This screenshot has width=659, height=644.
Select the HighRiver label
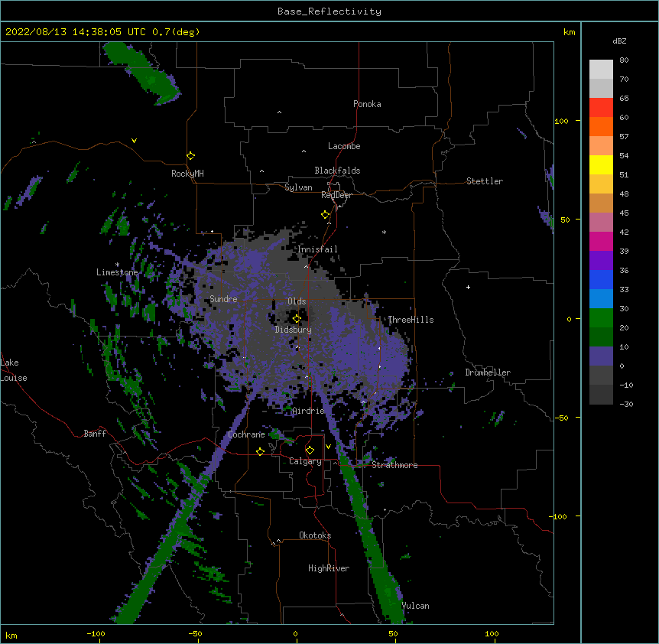click(329, 568)
